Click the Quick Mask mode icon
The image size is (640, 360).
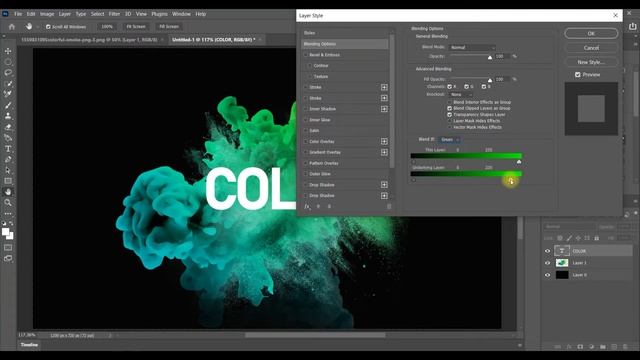tap(8, 248)
